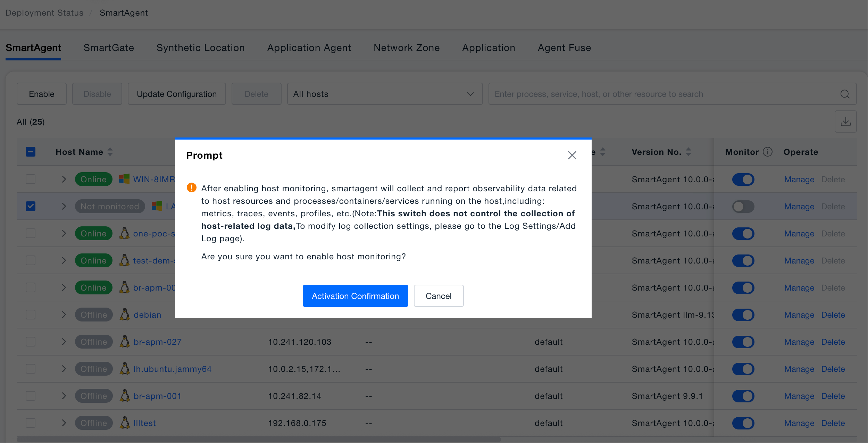Click the Monitor info icon
Screen dimensions: 868x443
pyautogui.click(x=768, y=152)
